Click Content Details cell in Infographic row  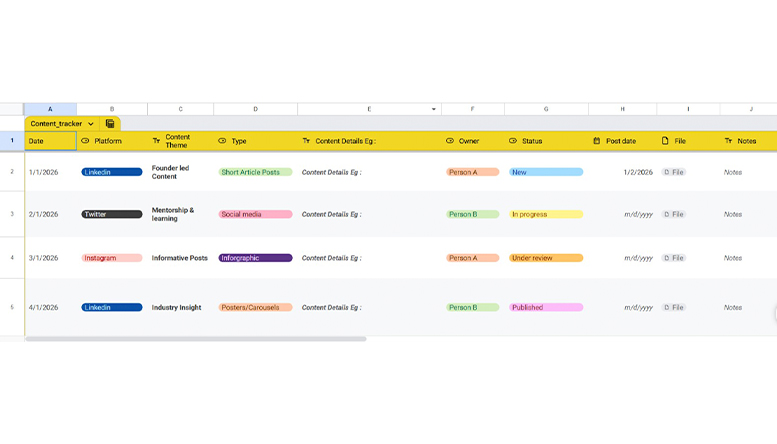pyautogui.click(x=369, y=258)
